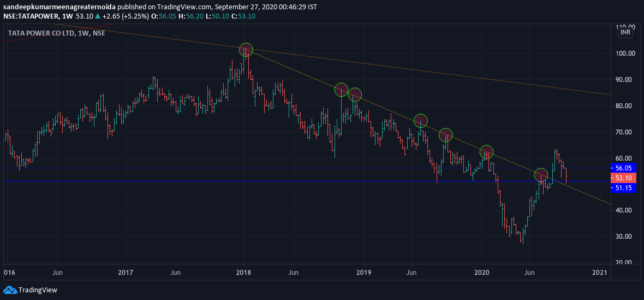Click the TATA POWER CO LTD, 1W, NSE legend
Screen dimensions: 644x300
click(56, 33)
